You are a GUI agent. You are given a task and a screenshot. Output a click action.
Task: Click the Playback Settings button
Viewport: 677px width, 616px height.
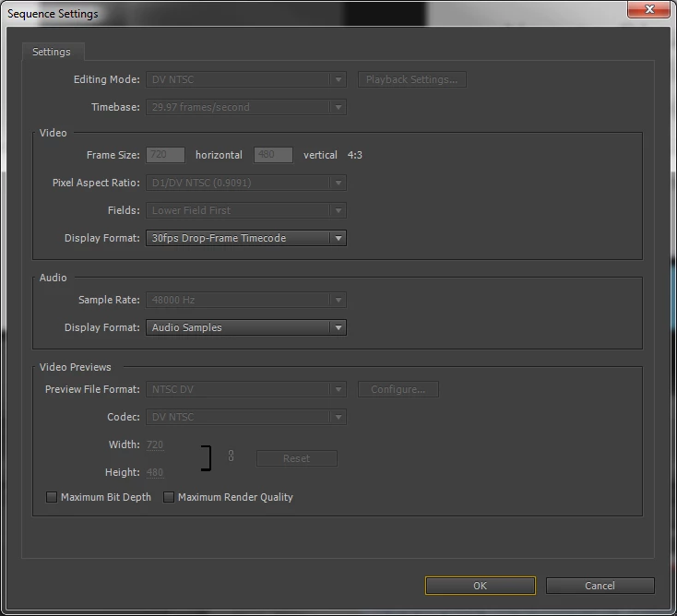tap(412, 79)
